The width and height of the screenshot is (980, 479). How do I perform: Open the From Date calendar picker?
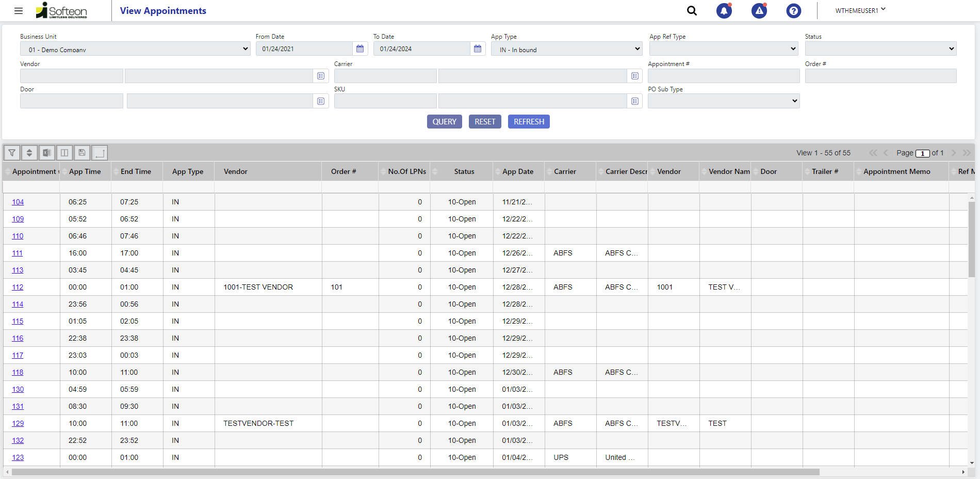pyautogui.click(x=360, y=49)
